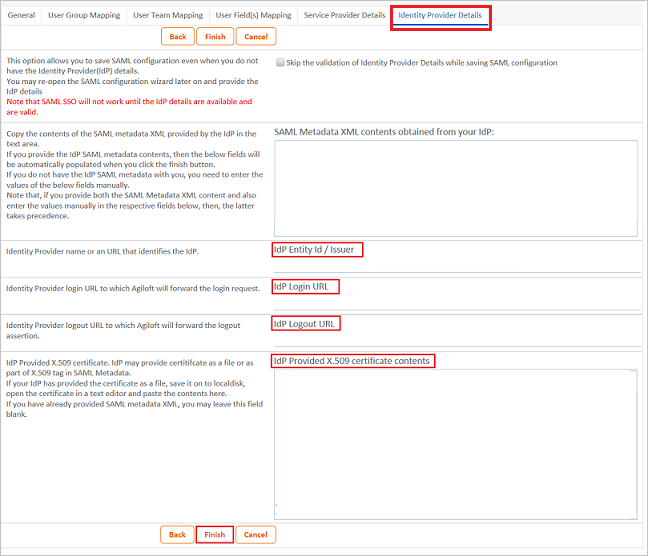Click 'IdP Provided X.509 certificate contents' label

click(352, 361)
